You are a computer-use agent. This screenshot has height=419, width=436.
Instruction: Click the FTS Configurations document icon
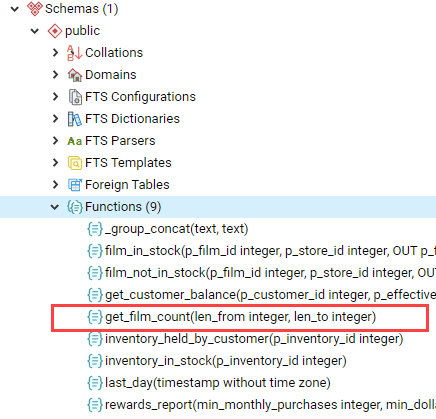75,97
